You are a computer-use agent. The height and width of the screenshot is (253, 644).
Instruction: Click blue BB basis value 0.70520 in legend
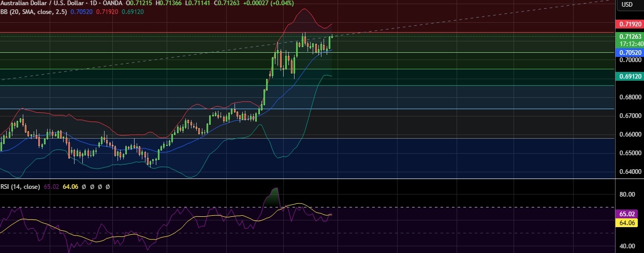click(x=81, y=11)
